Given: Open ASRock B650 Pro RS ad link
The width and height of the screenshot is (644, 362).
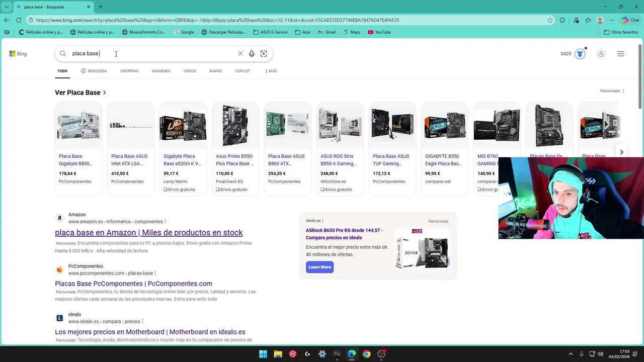Looking at the screenshot, I should pyautogui.click(x=345, y=234).
